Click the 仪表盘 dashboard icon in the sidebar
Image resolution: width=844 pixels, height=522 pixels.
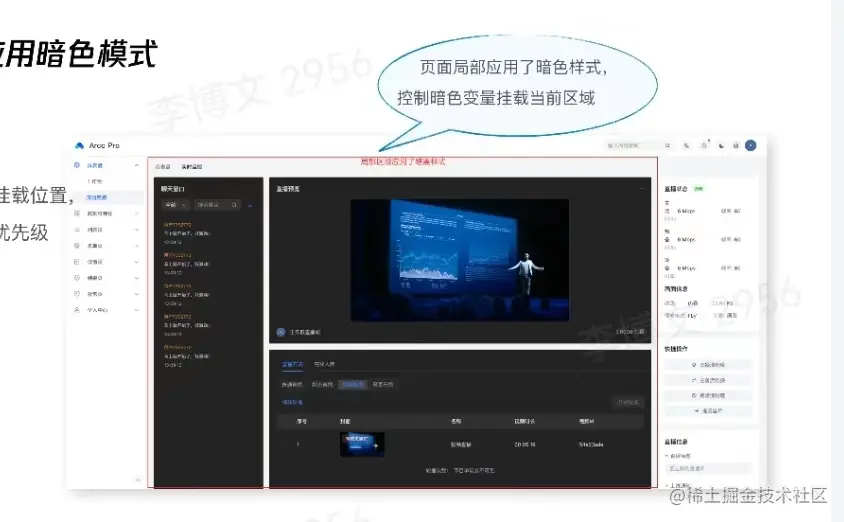pyautogui.click(x=77, y=165)
